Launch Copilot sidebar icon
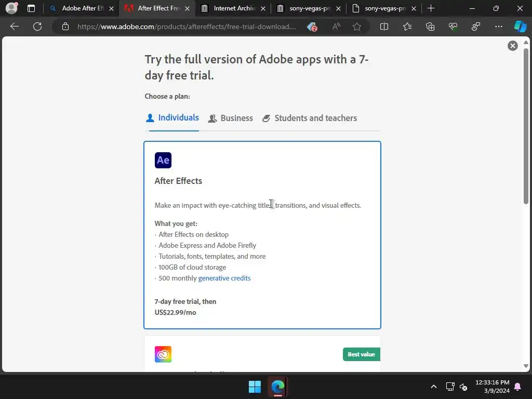532x399 pixels. pyautogui.click(x=520, y=26)
